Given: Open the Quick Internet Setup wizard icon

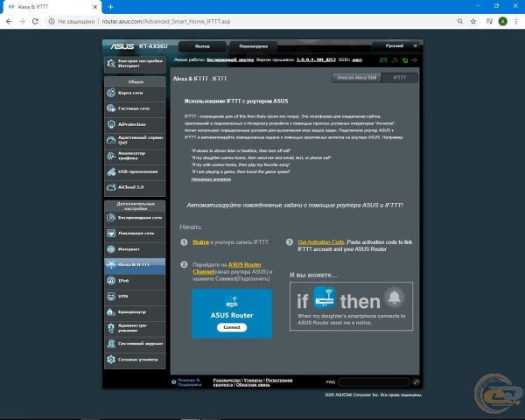Looking at the screenshot, I should click(111, 63).
